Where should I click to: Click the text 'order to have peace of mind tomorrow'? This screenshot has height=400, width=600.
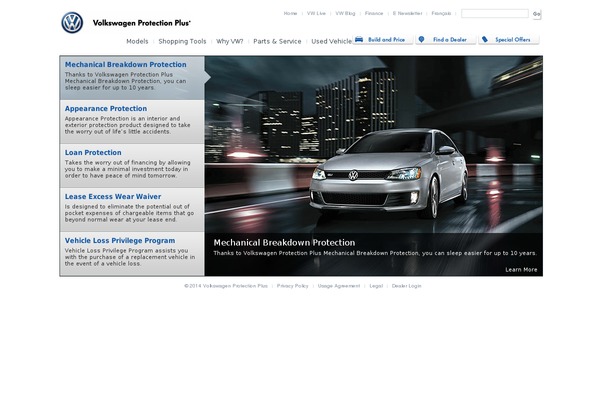(x=121, y=176)
